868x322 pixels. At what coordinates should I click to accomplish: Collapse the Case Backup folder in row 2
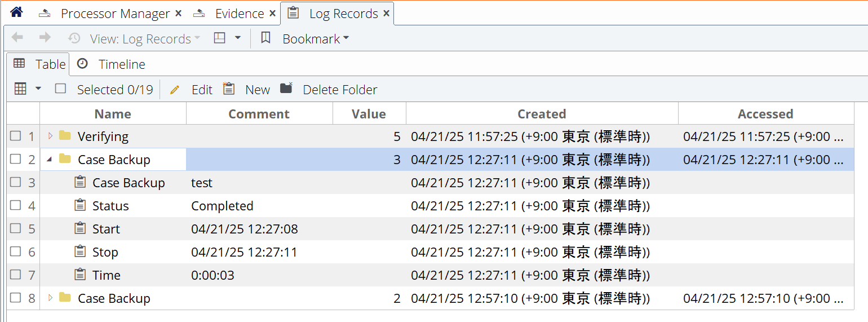[x=49, y=160]
